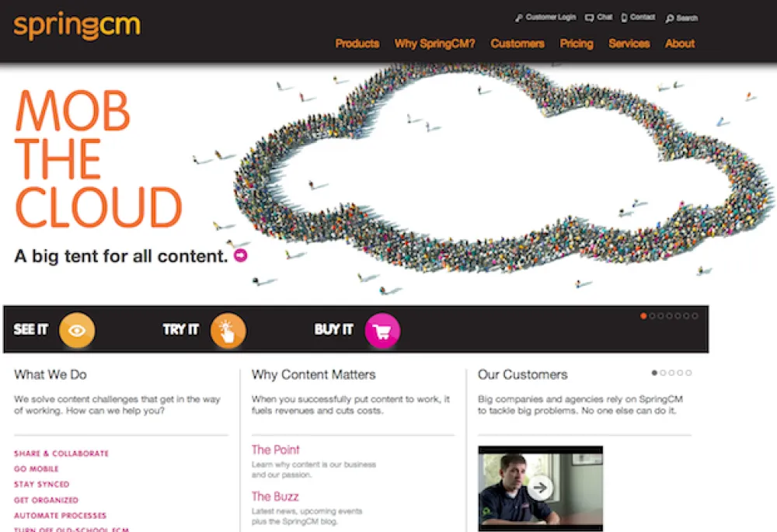Click the Contact phone icon
Screen dimensions: 777x532
(x=624, y=18)
